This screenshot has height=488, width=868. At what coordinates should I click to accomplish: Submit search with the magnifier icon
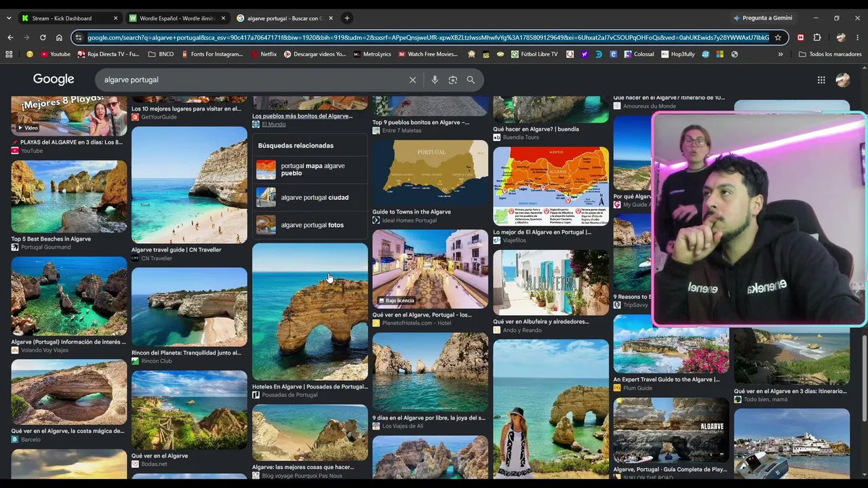(x=471, y=80)
